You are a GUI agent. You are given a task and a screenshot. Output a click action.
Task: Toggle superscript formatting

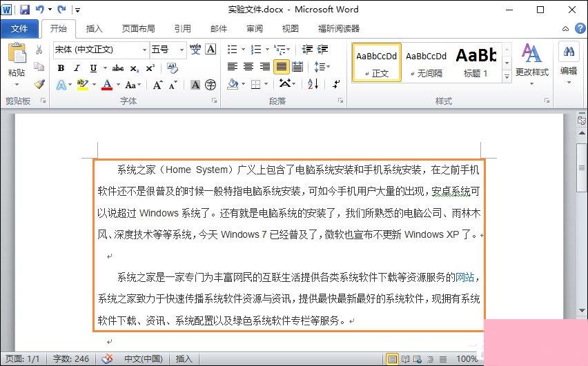pos(150,68)
